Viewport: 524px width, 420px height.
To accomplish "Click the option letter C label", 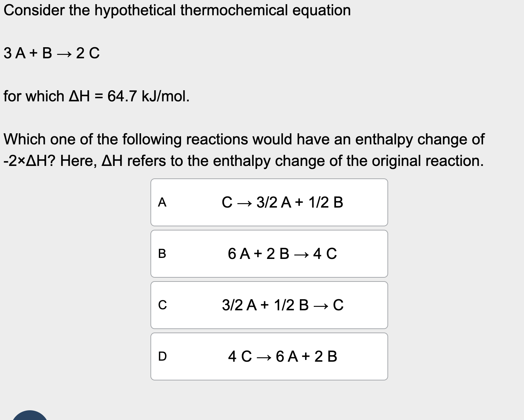I will point(163,305).
